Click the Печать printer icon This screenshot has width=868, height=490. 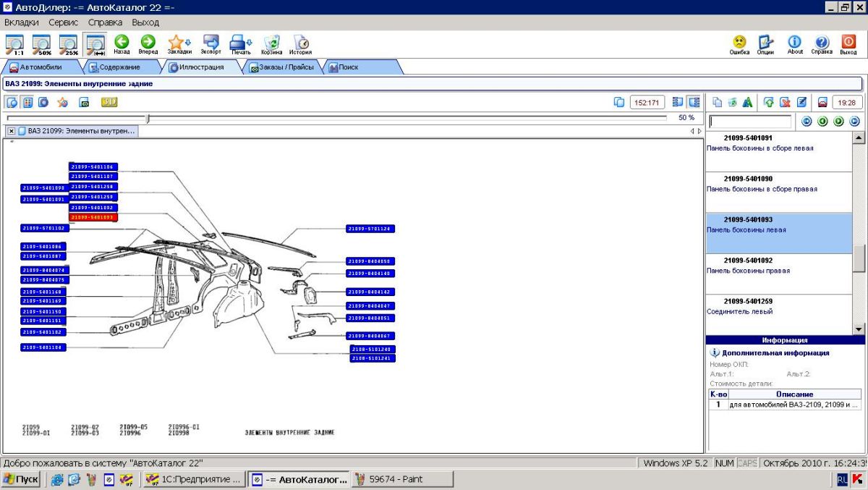click(x=241, y=45)
